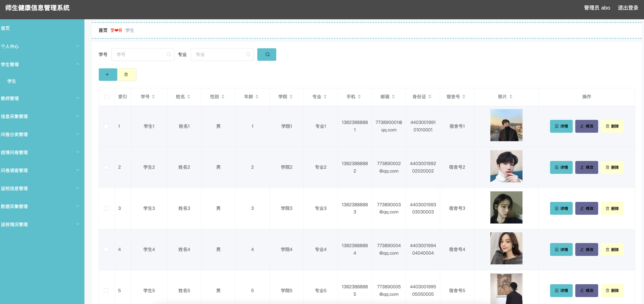Click the magnifier icon inside the 专业 field
The image size is (644, 304).
(248, 54)
